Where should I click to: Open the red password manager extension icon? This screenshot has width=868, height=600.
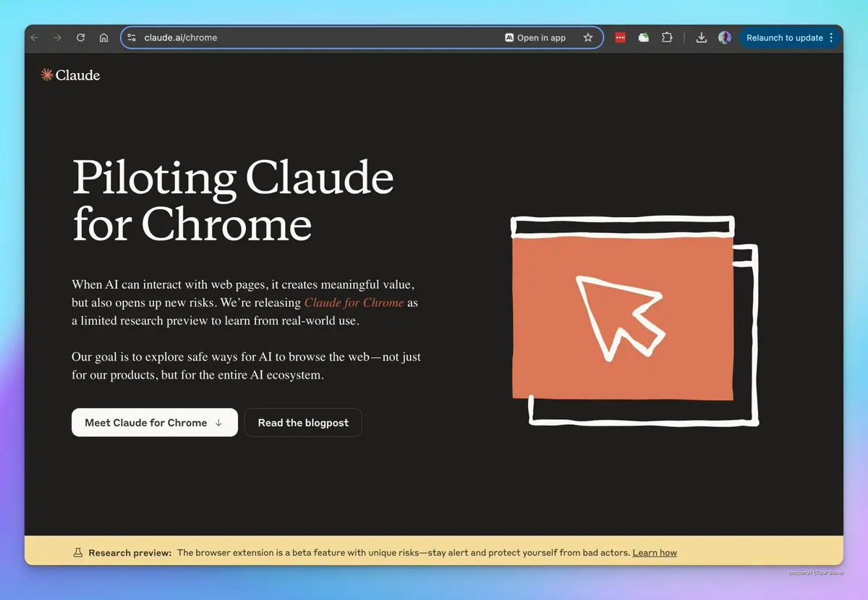[x=620, y=38]
